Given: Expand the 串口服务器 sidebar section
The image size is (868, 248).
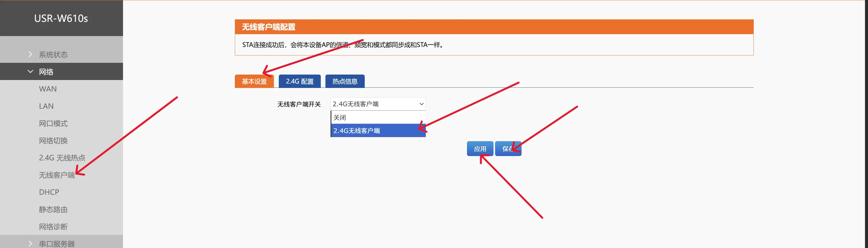Looking at the screenshot, I should pyautogui.click(x=61, y=243).
